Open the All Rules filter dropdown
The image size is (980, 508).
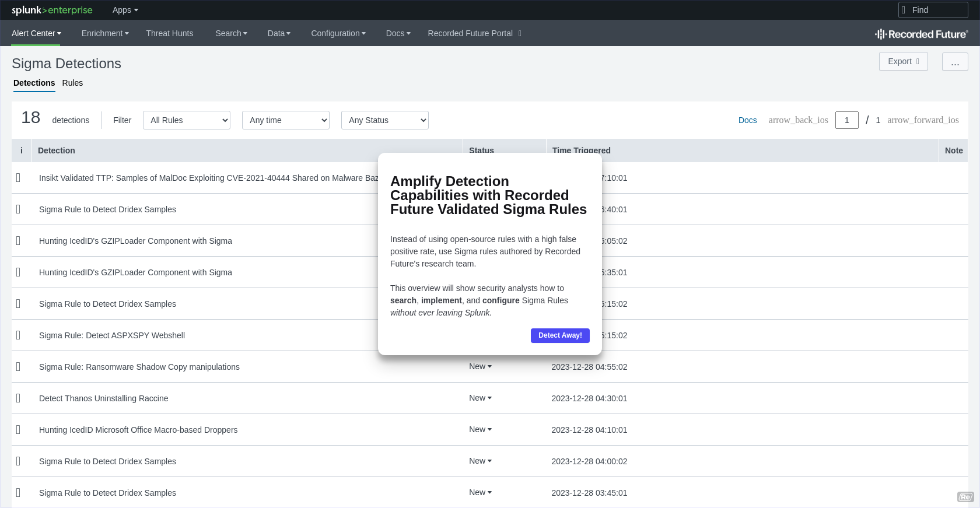coord(187,120)
